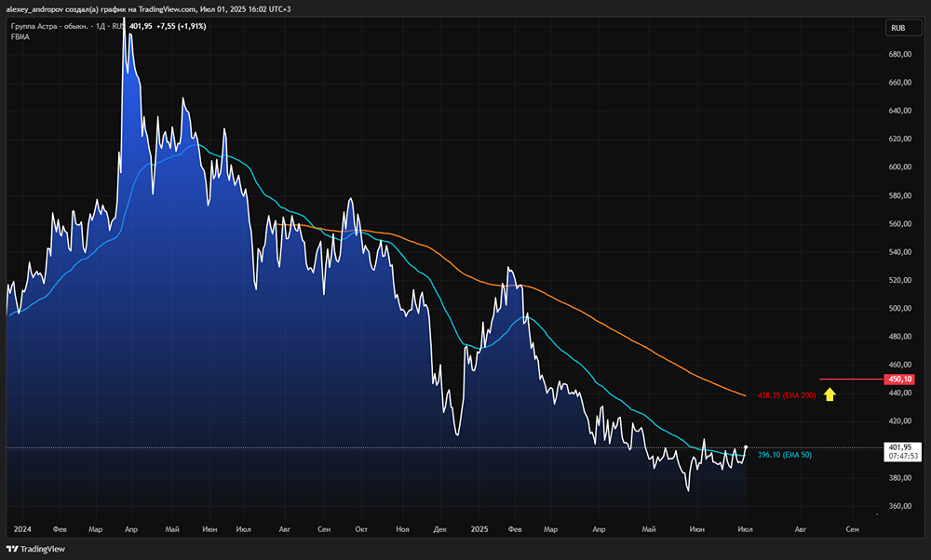Screen dimensions: 931x560
Task: Click the 438.35 (EMA 200) label
Action: (786, 396)
